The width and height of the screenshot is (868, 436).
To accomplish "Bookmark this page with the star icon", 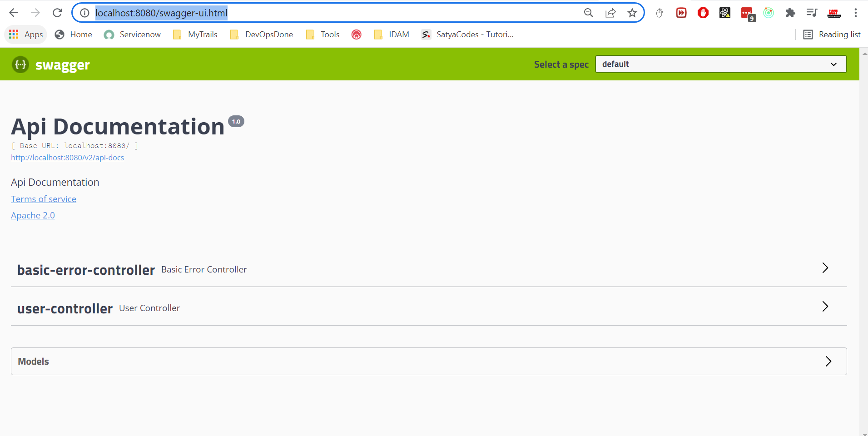I will [x=632, y=13].
